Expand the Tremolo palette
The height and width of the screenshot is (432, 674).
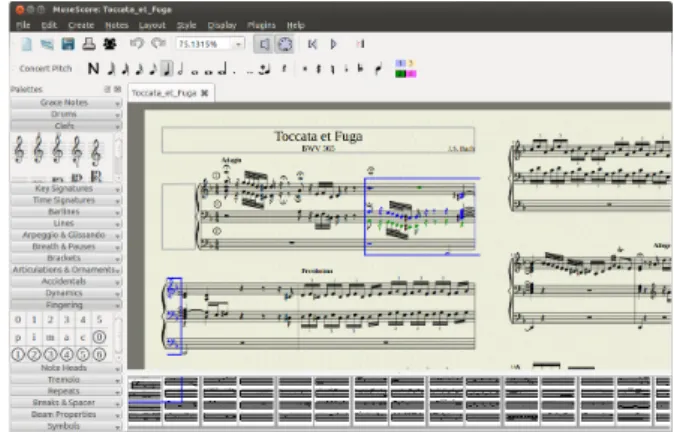(x=66, y=380)
